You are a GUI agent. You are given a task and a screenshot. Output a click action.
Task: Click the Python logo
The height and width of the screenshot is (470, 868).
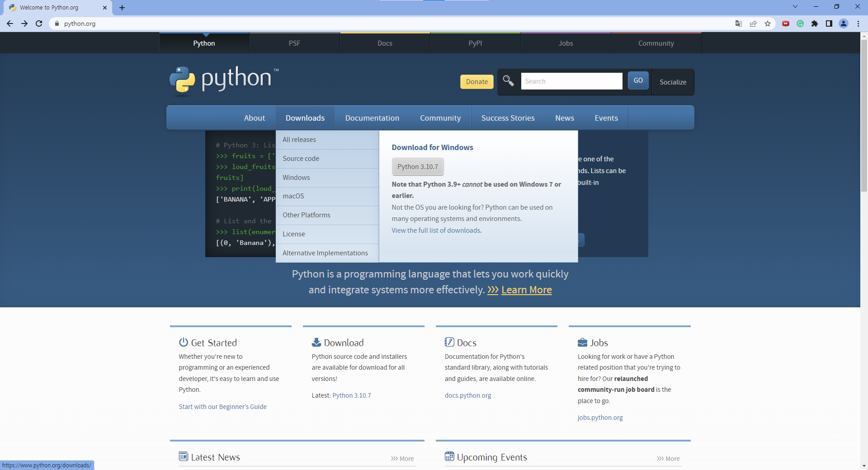click(224, 81)
